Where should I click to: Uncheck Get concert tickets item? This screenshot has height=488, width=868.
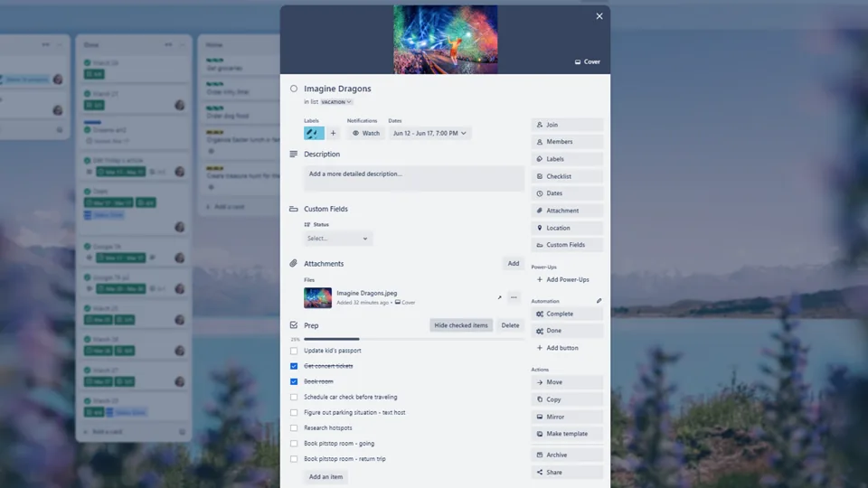tap(294, 366)
